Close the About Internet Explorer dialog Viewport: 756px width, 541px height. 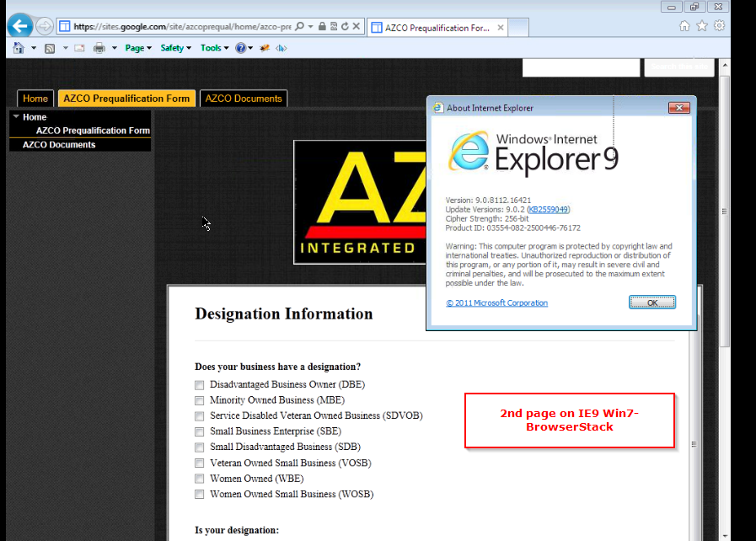point(678,108)
